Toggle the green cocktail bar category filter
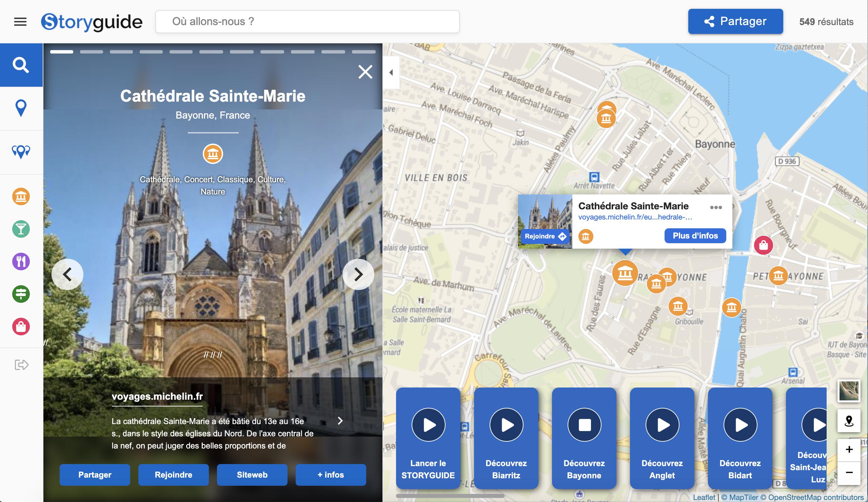This screenshot has height=502, width=868. coord(21,229)
